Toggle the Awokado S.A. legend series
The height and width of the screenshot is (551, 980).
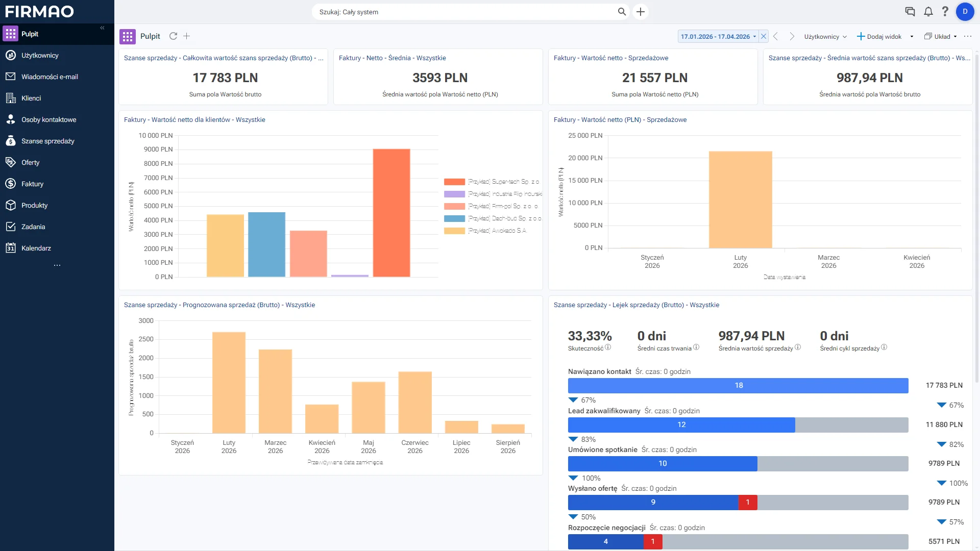click(485, 231)
